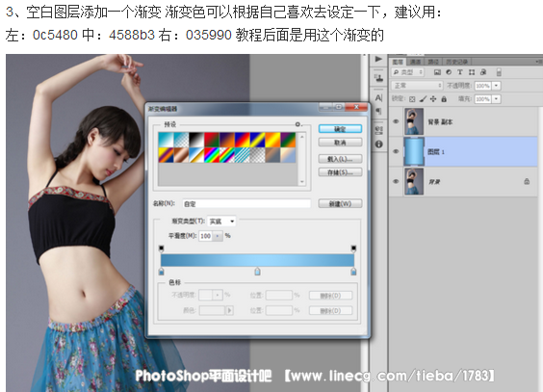Choose the black-to-white gradient preset

point(196,140)
